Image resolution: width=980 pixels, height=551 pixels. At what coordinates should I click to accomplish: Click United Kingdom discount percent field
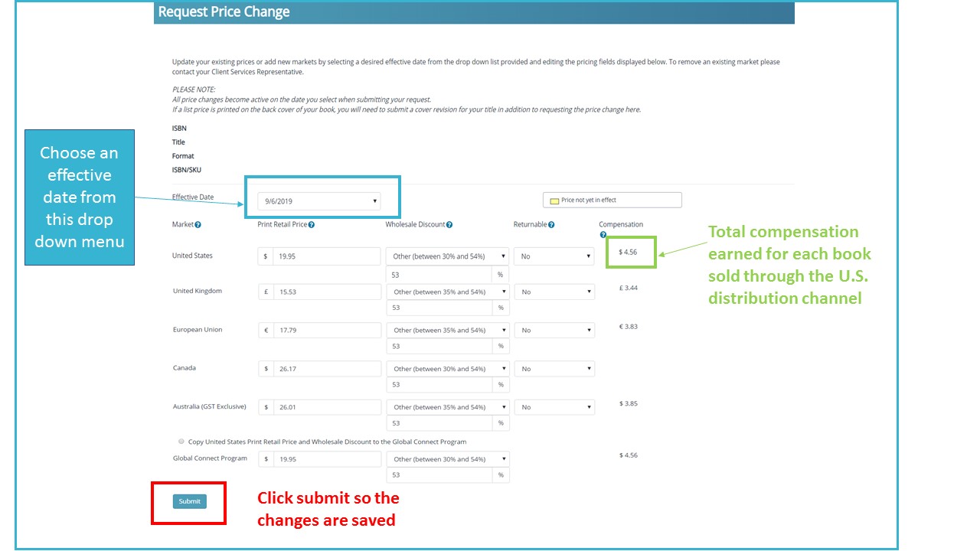tap(440, 308)
